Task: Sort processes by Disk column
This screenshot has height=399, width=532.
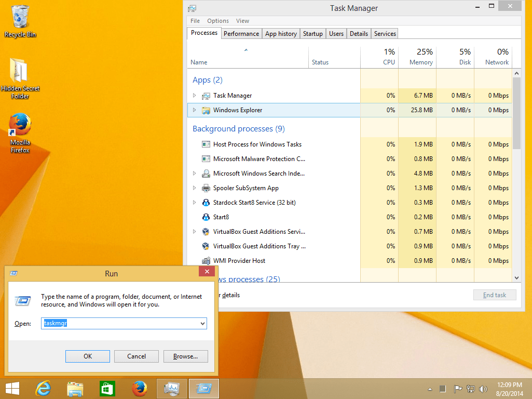Action: (455, 57)
